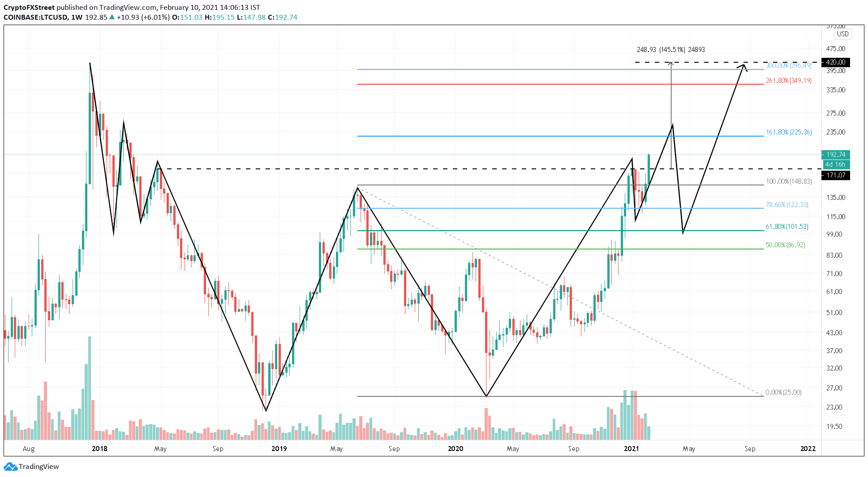Click the 2022 label on time axis
This screenshot has width=868, height=477.
808,449
